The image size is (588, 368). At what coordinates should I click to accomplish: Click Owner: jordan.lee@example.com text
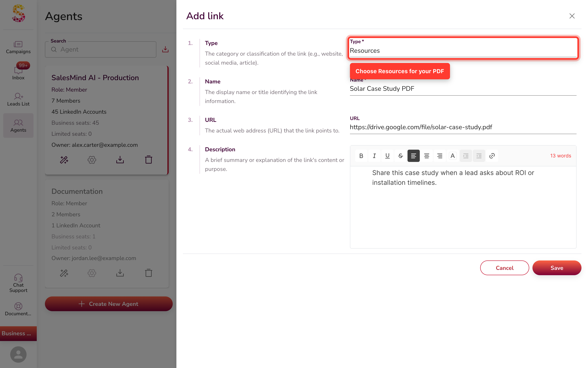(94, 258)
